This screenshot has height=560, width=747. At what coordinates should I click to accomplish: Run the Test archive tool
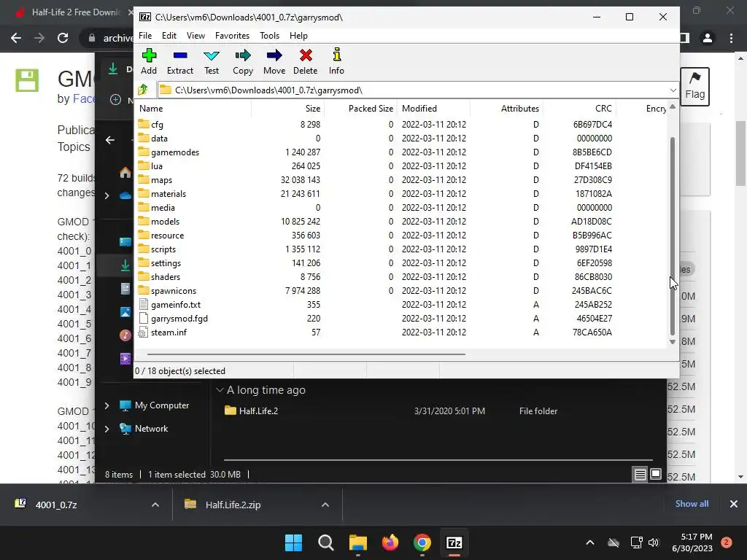212,61
